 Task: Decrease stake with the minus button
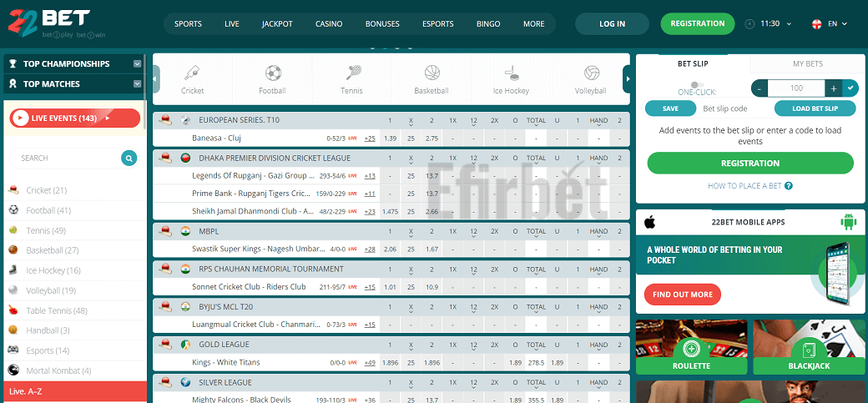click(x=759, y=88)
